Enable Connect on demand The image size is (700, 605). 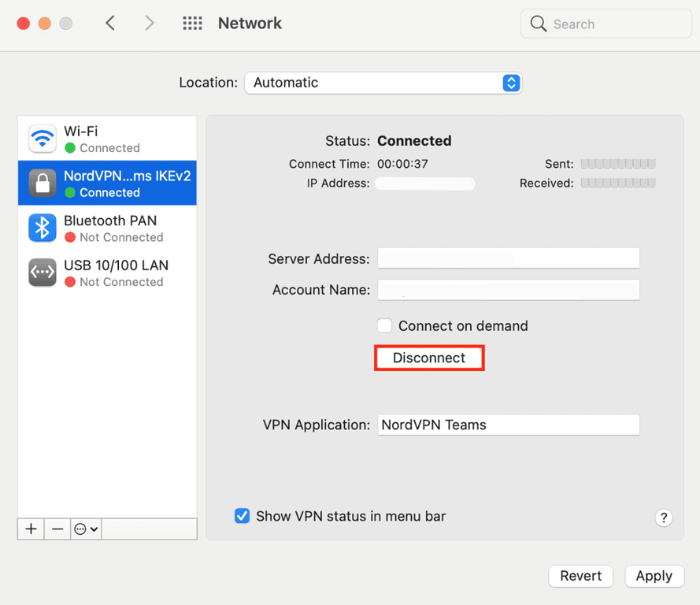(384, 325)
